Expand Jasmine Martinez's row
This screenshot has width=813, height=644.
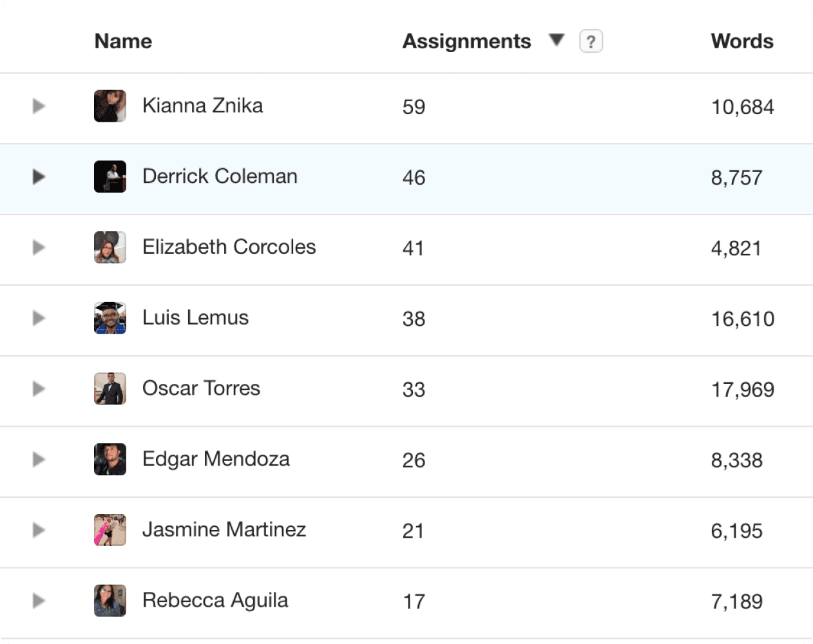pos(39,530)
